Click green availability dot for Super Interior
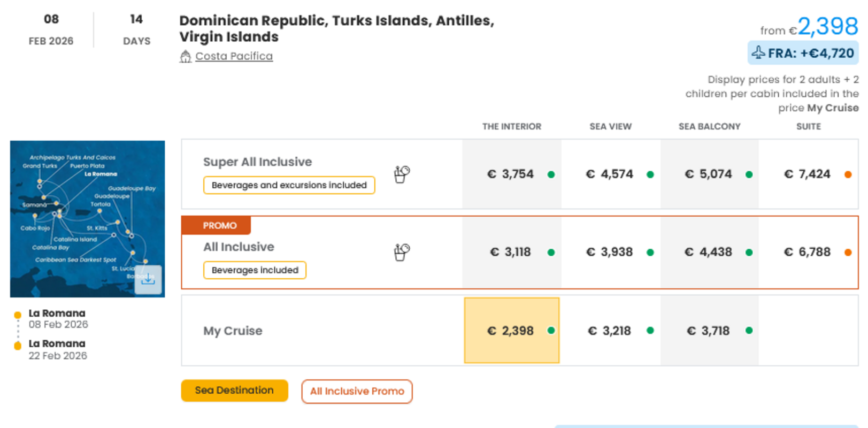Viewport: 868px width, 428px height. (x=551, y=174)
